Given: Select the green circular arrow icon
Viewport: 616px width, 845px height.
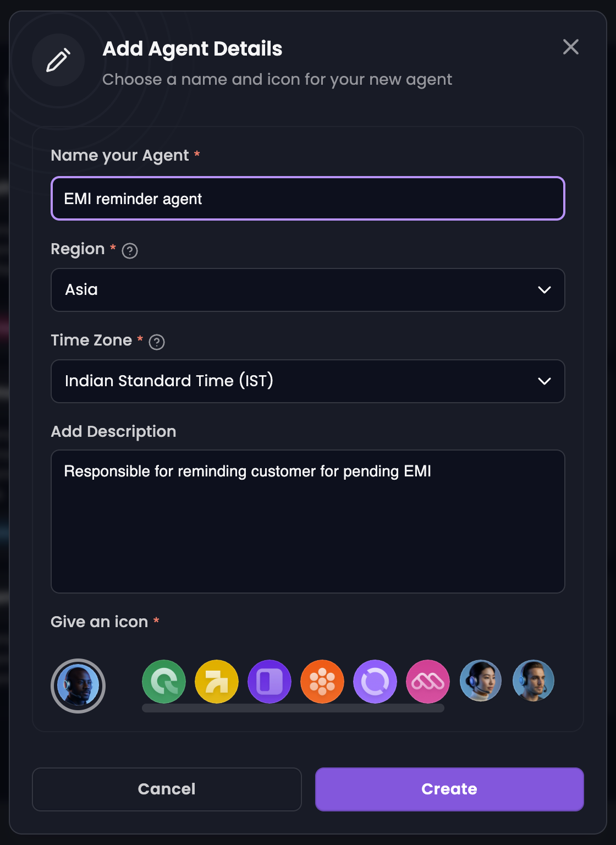Looking at the screenshot, I should click(x=163, y=682).
